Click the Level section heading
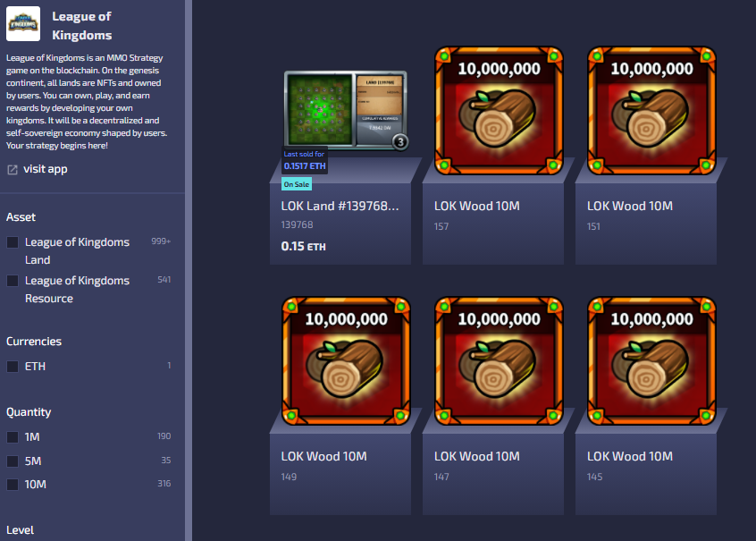The width and height of the screenshot is (756, 541). [x=20, y=530]
